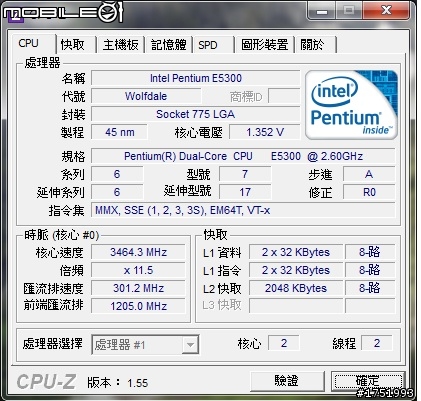Click the empty L3 快取 size field

click(296, 306)
